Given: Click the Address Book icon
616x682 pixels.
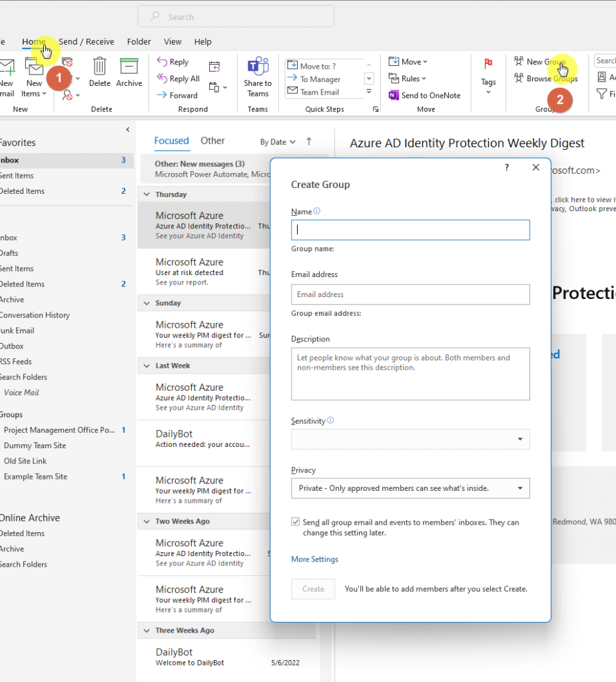Looking at the screenshot, I should click(601, 77).
